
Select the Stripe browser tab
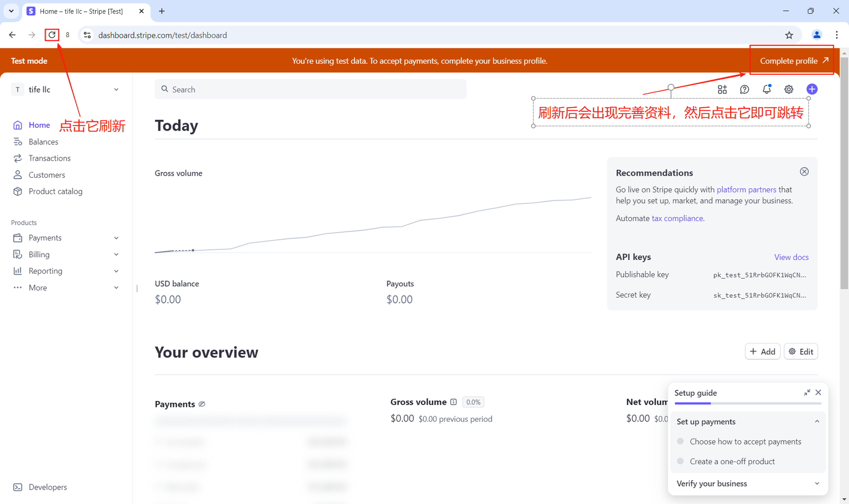pyautogui.click(x=80, y=11)
